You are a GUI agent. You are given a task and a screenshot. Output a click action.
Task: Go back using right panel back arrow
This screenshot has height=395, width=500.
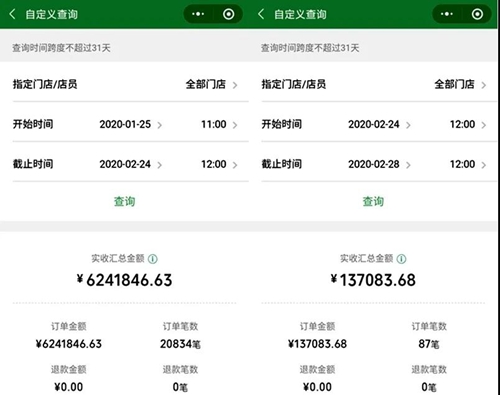click(261, 14)
